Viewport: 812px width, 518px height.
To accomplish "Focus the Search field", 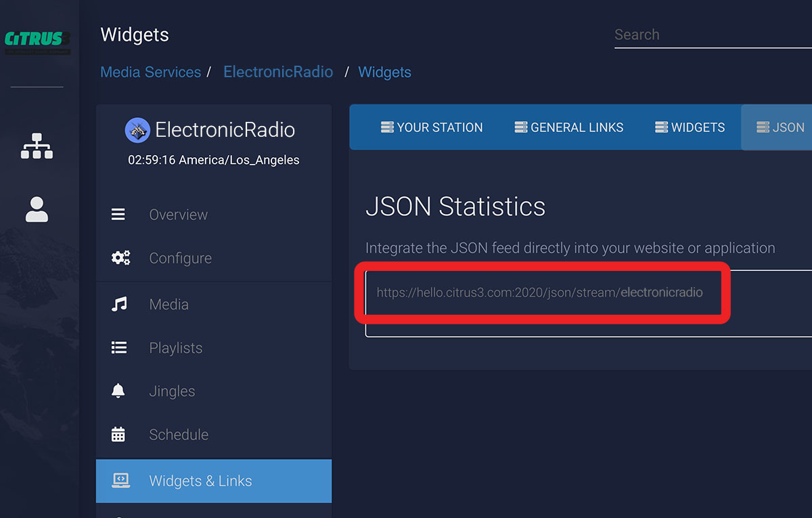I will (710, 35).
